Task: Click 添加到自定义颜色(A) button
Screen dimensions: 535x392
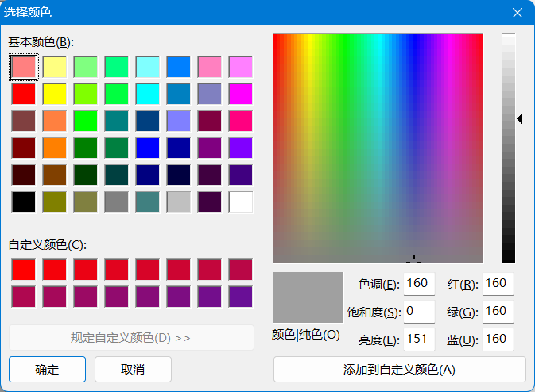Action: pos(400,370)
